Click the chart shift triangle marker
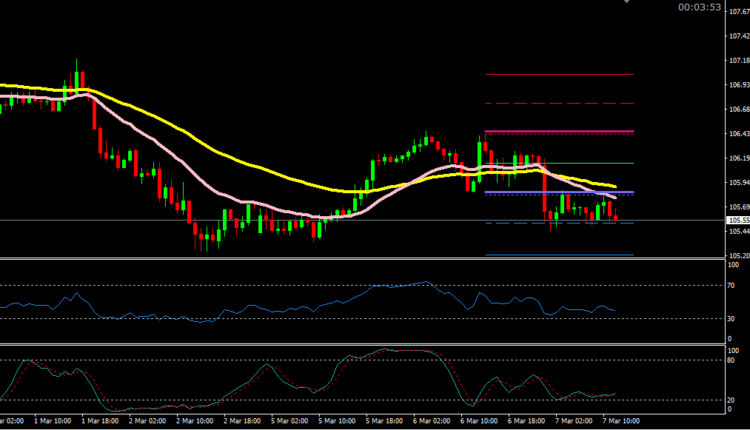 pos(627,3)
